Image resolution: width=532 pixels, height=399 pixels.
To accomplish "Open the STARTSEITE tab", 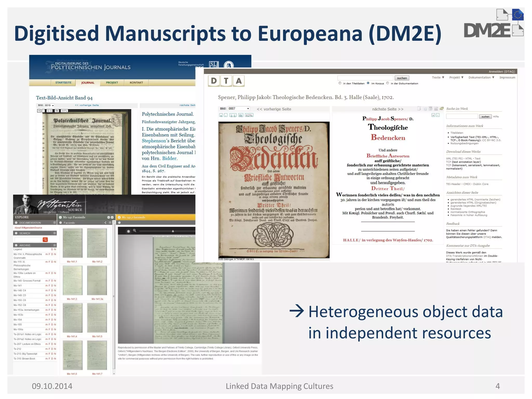I will pyautogui.click(x=63, y=83).
